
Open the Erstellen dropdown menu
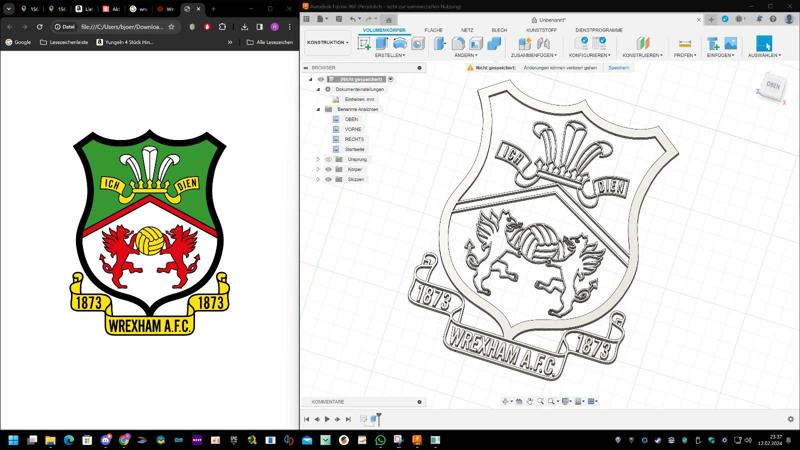[390, 55]
